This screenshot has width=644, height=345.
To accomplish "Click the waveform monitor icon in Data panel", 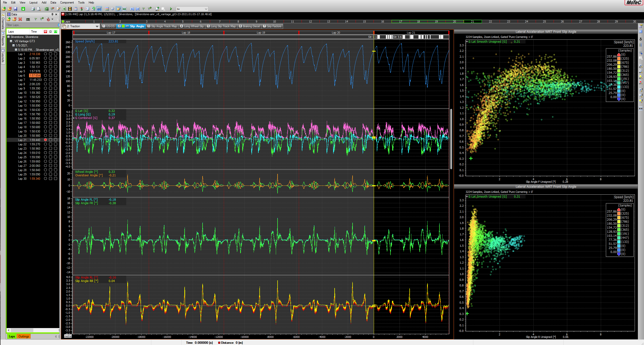I will click(28, 19).
